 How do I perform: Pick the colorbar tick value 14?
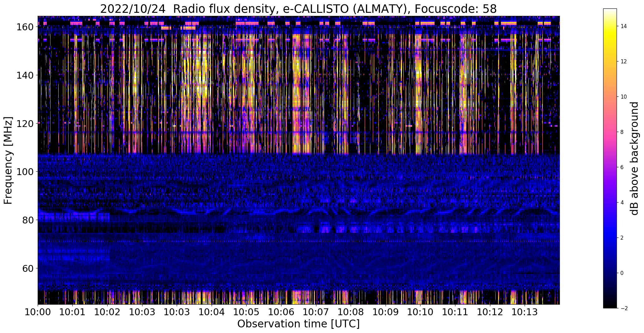tap(624, 26)
